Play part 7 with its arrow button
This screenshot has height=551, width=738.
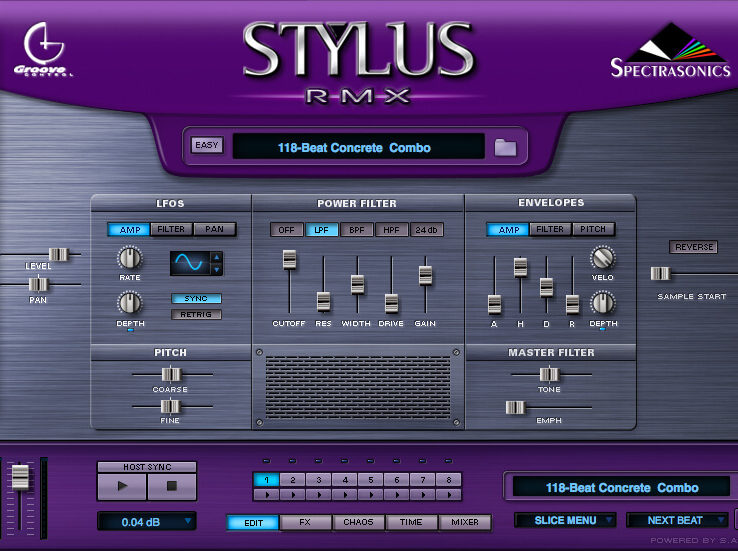pos(423,495)
